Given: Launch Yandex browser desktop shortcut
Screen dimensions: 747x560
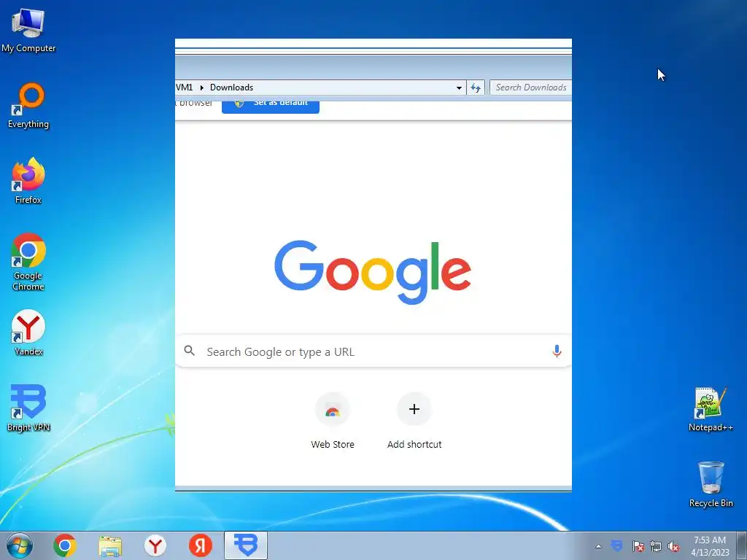Looking at the screenshot, I should [x=28, y=332].
